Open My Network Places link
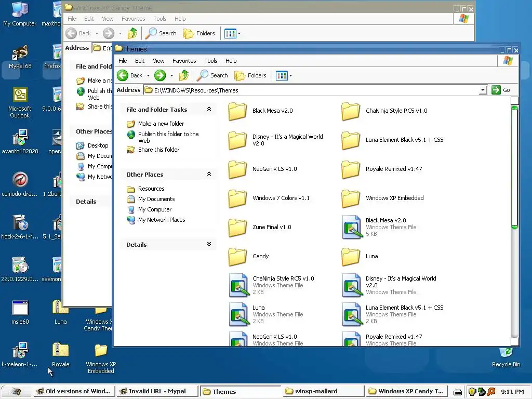 [x=162, y=220]
